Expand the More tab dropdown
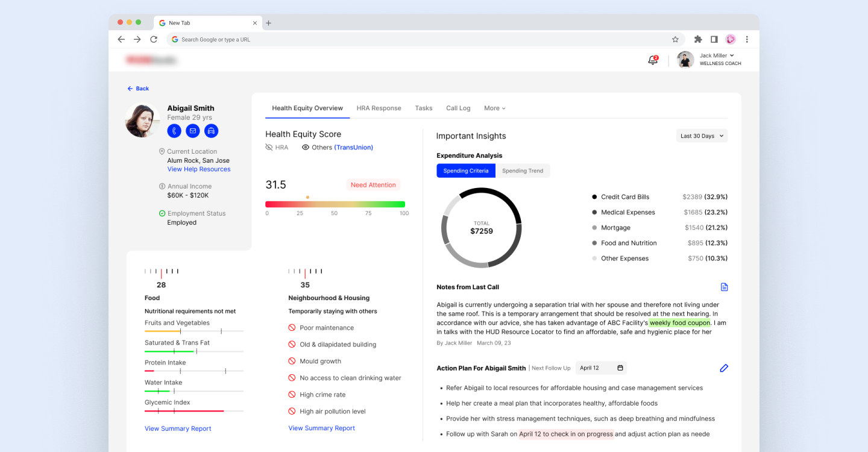 494,108
